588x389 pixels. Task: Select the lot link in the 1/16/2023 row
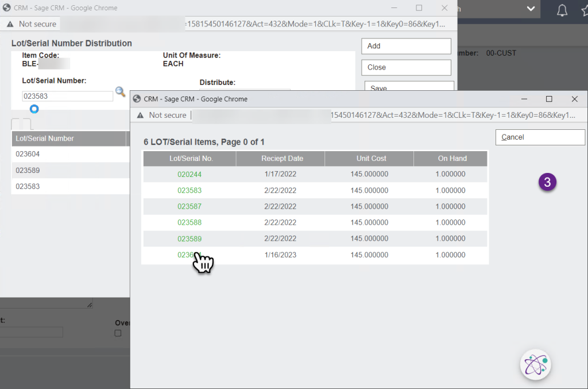189,255
